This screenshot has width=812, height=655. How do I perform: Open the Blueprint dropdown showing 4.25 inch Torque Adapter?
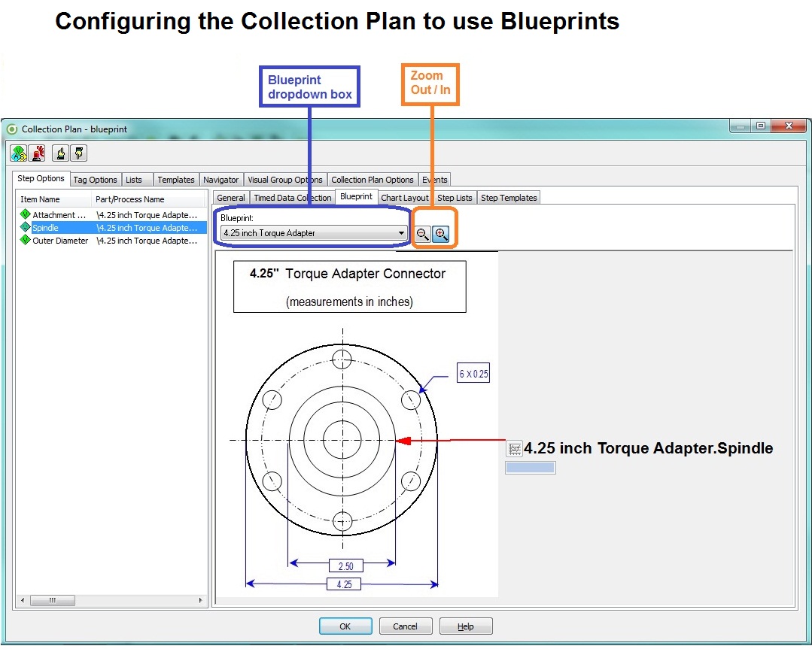click(x=400, y=232)
